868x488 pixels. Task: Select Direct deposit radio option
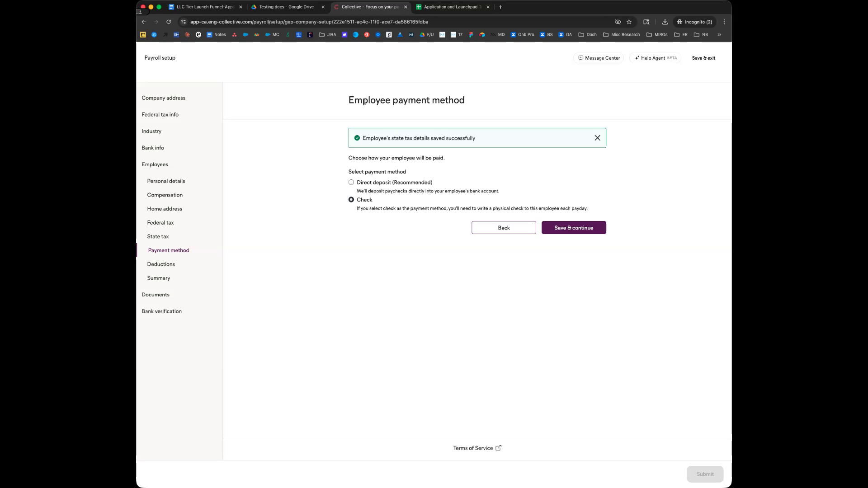point(351,183)
